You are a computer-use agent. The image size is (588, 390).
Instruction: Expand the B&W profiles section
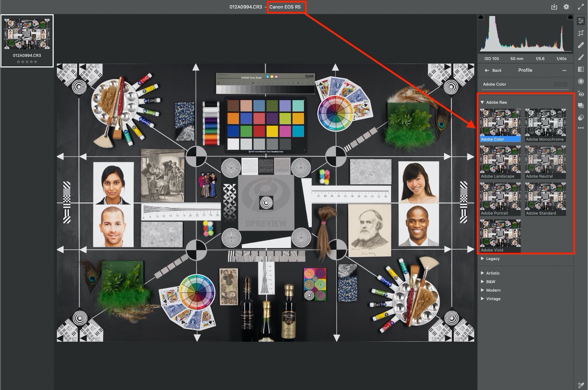pyautogui.click(x=491, y=281)
